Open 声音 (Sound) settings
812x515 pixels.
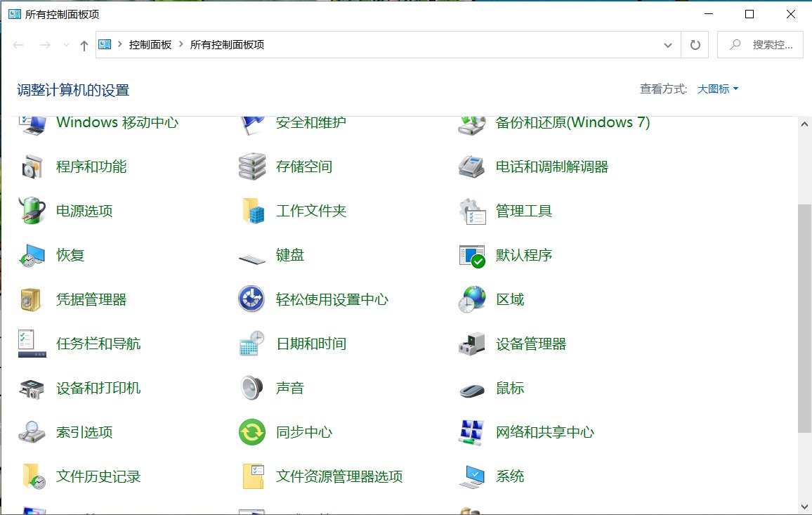(290, 387)
